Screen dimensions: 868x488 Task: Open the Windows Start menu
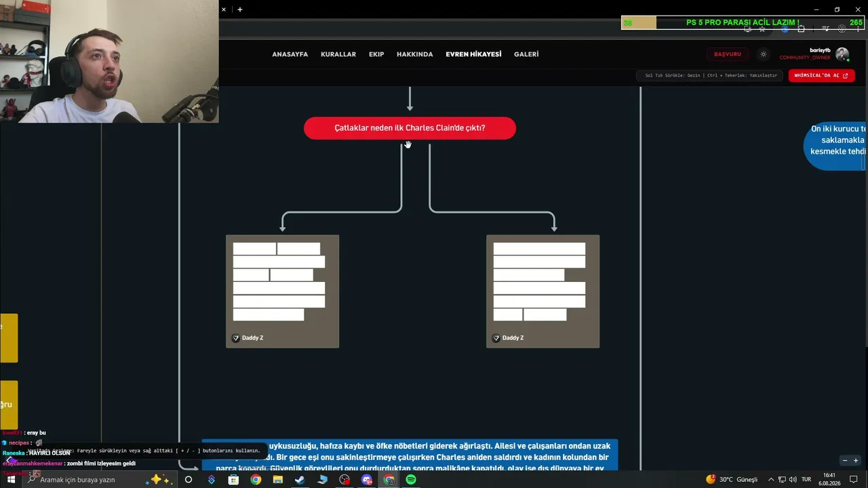coord(11,479)
